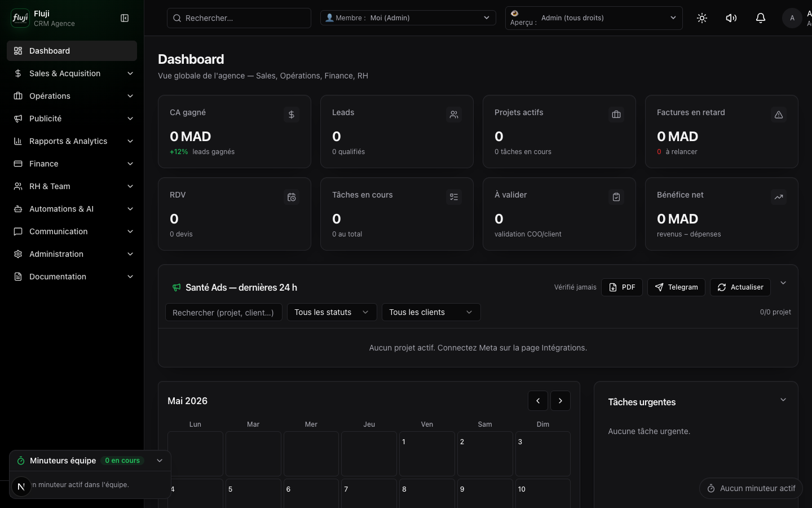812x508 pixels.
Task: Expand Rapports & Analytics menu
Action: (72, 141)
